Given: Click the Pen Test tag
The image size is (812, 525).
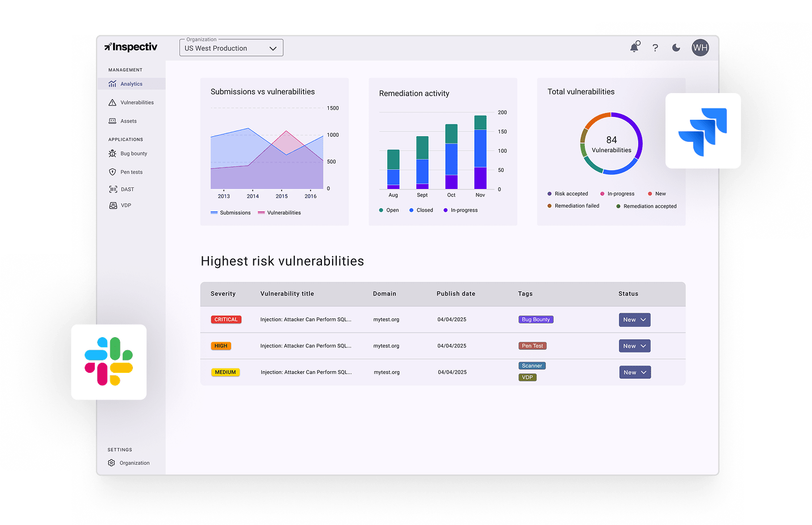Looking at the screenshot, I should tap(532, 346).
